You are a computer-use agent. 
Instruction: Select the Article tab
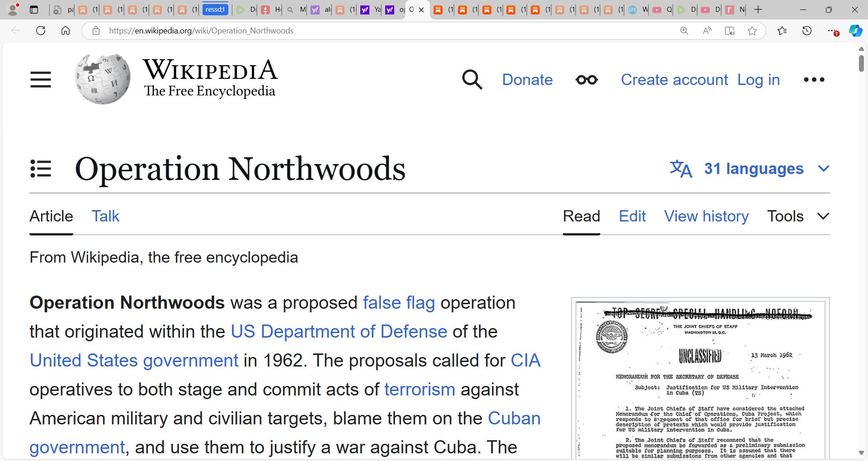coord(51,216)
